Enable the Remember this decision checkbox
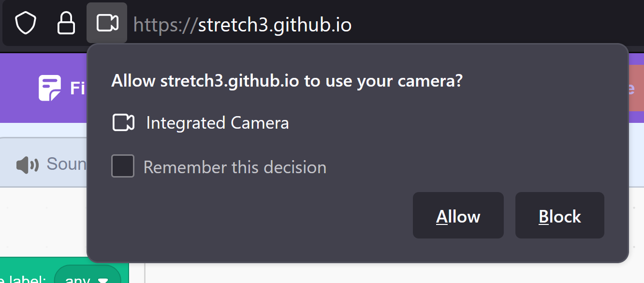Screen dimensions: 644x283 [x=123, y=166]
